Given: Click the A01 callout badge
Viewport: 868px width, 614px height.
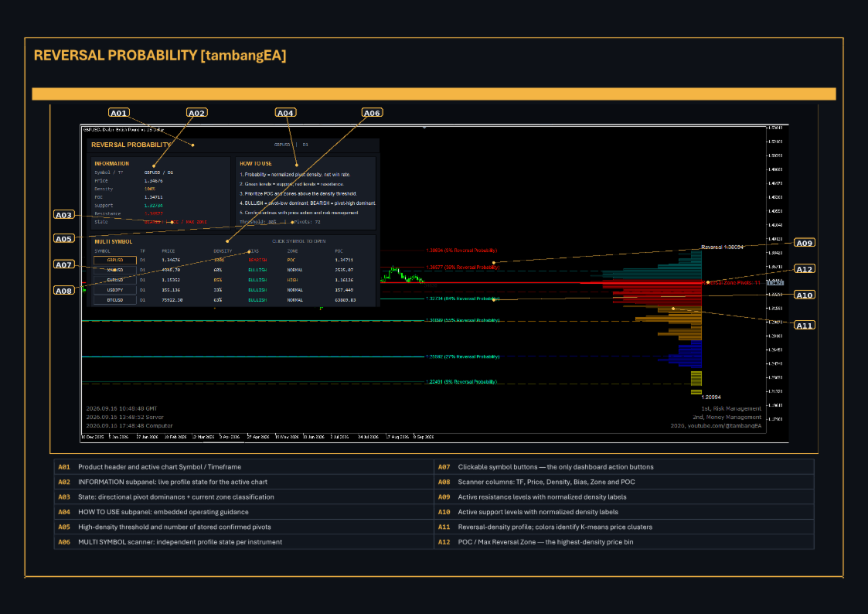Looking at the screenshot, I should point(118,113).
